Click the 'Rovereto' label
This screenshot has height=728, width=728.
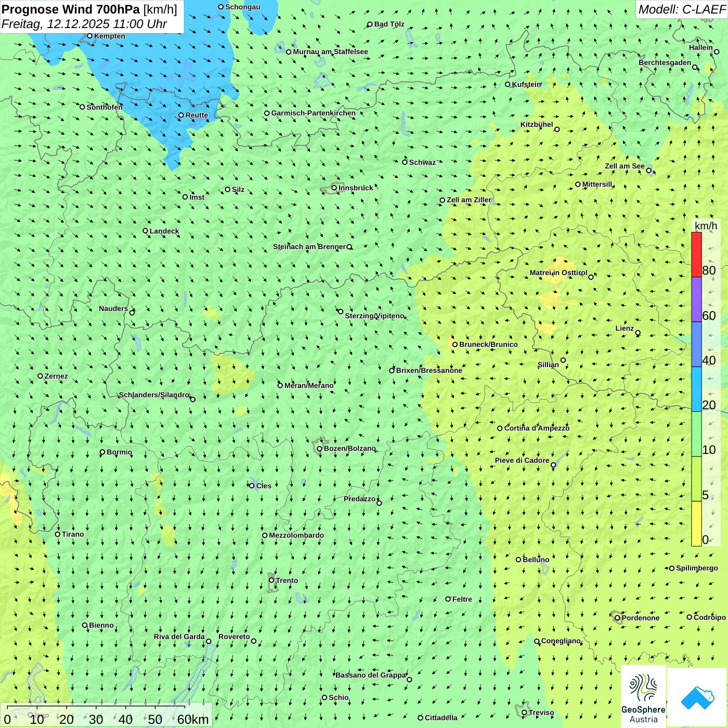tap(235, 636)
